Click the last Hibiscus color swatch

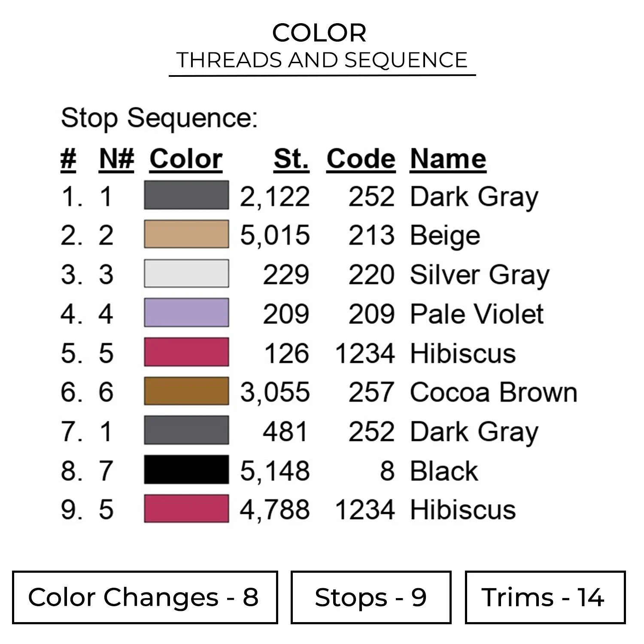tap(186, 509)
